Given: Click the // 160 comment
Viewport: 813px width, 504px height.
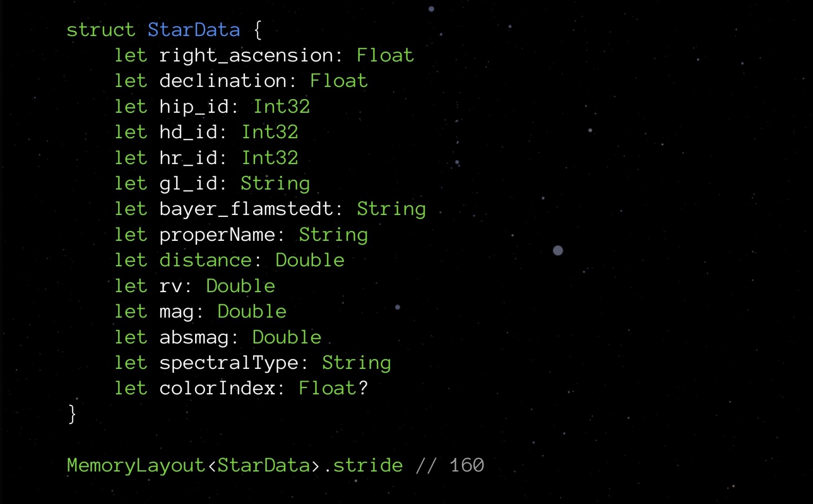Looking at the screenshot, I should pyautogui.click(x=450, y=465).
